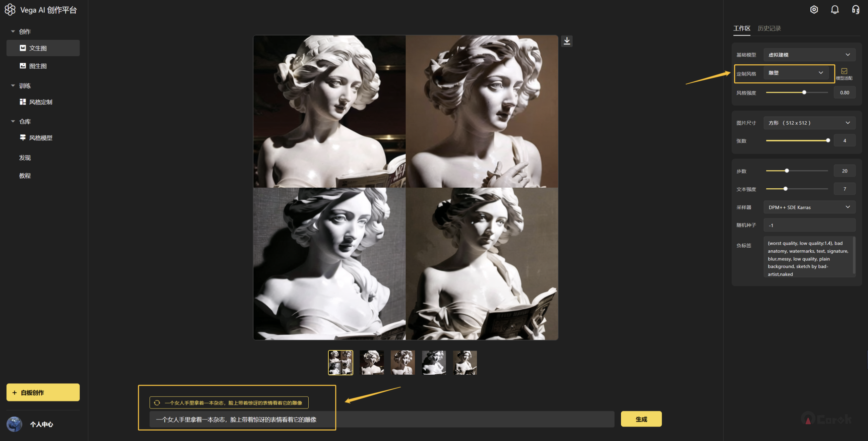This screenshot has height=441, width=868.
Task: Click the 风格模型 sidebar icon
Action: click(x=22, y=137)
